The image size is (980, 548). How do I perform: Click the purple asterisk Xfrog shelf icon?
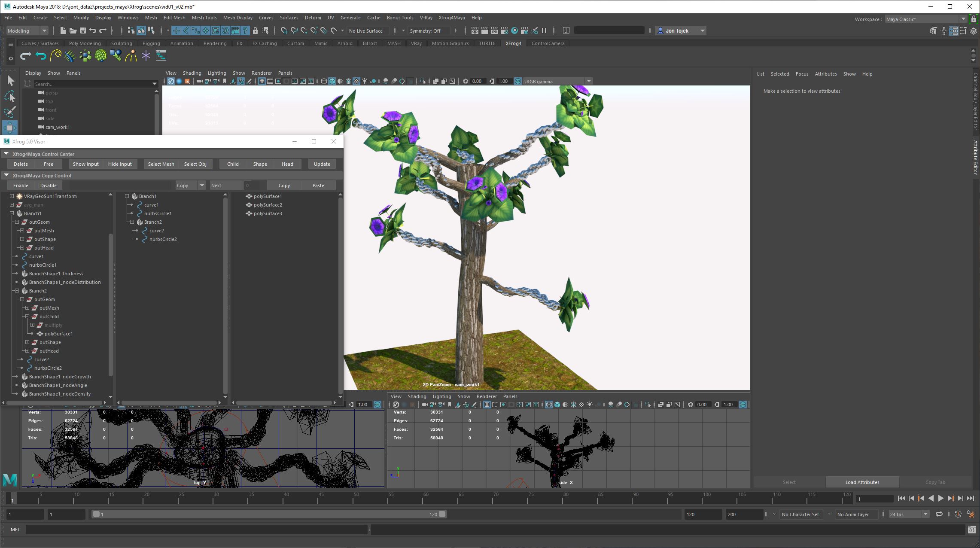(x=146, y=55)
